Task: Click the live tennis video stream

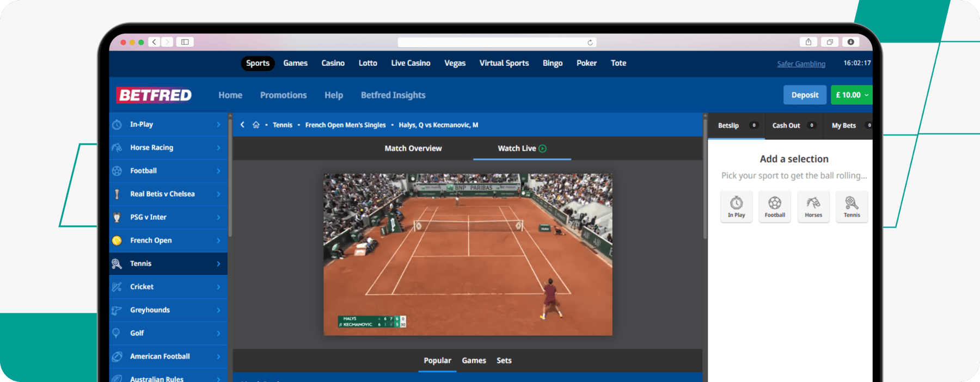Action: pyautogui.click(x=468, y=254)
